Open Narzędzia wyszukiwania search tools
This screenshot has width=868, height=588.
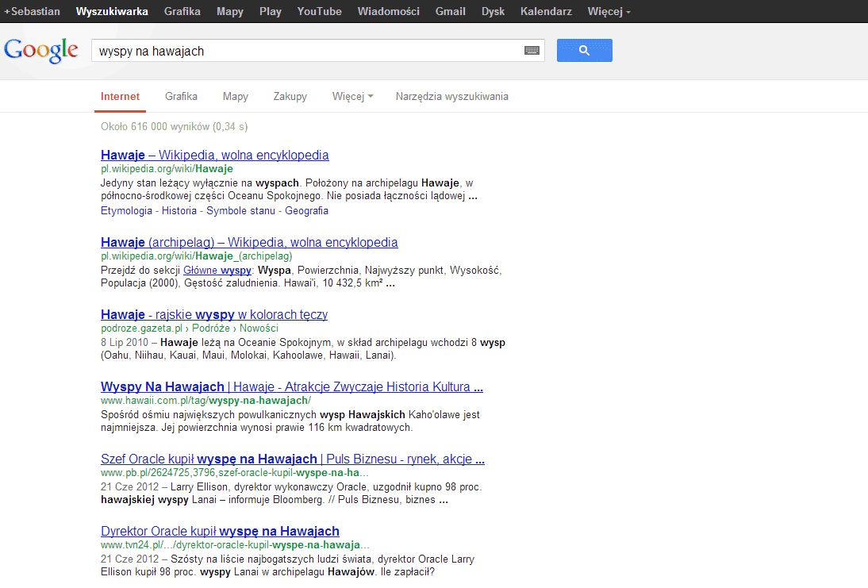(451, 97)
